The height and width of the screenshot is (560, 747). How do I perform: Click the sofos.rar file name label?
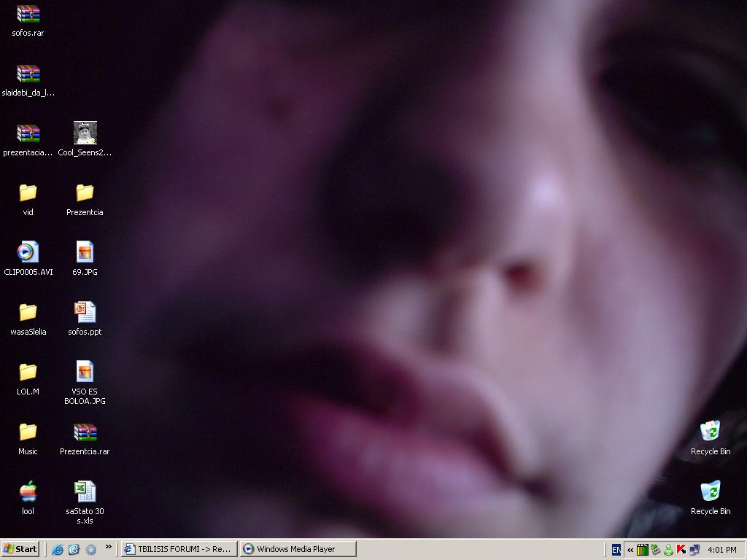tap(28, 33)
